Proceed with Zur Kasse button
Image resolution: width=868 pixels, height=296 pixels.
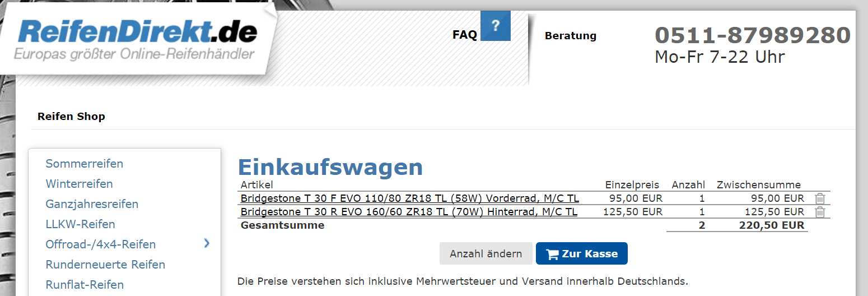[x=582, y=253]
